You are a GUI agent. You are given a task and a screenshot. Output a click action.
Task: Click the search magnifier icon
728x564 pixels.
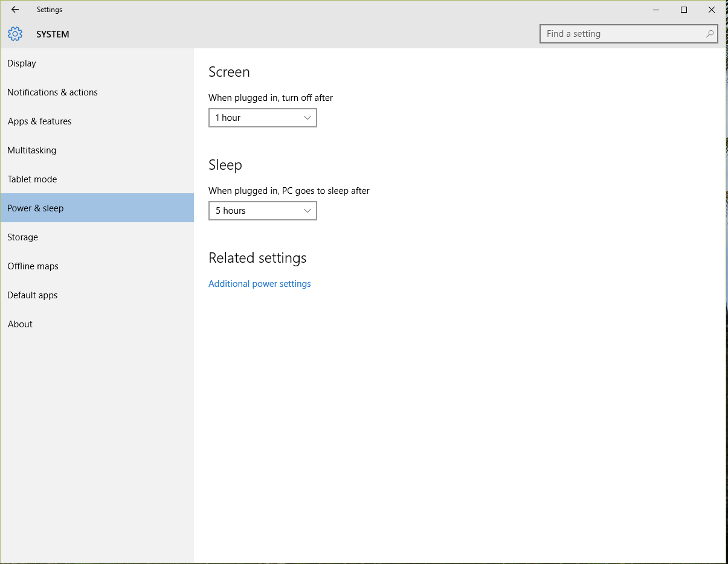click(x=710, y=34)
